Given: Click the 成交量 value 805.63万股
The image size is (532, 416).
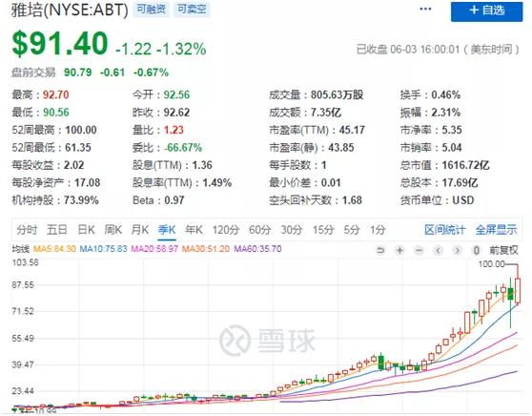Looking at the screenshot, I should tap(337, 94).
